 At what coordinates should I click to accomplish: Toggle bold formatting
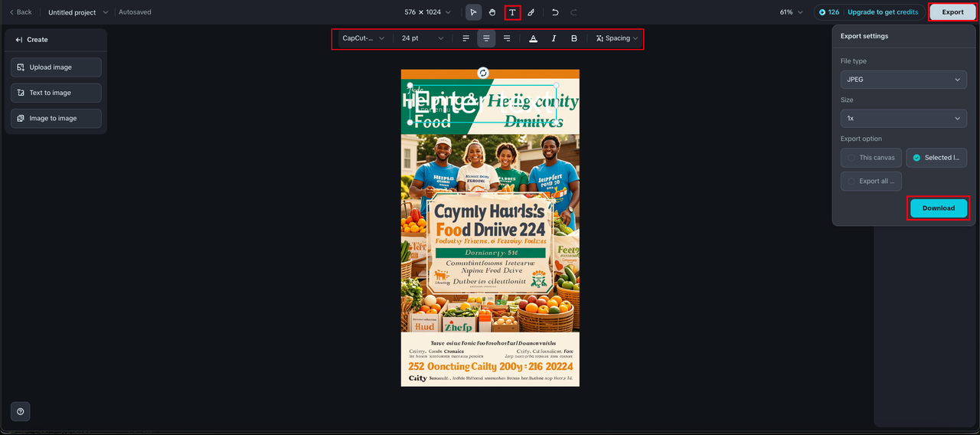click(574, 38)
